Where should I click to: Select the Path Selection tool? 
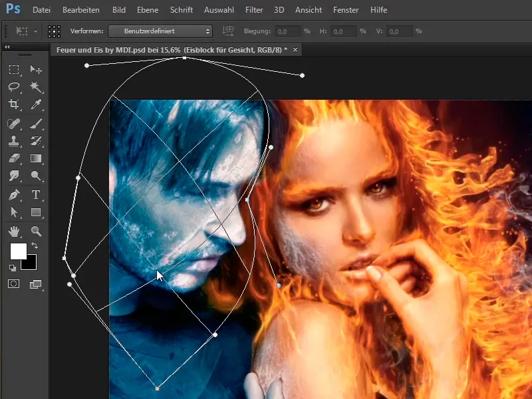point(14,212)
